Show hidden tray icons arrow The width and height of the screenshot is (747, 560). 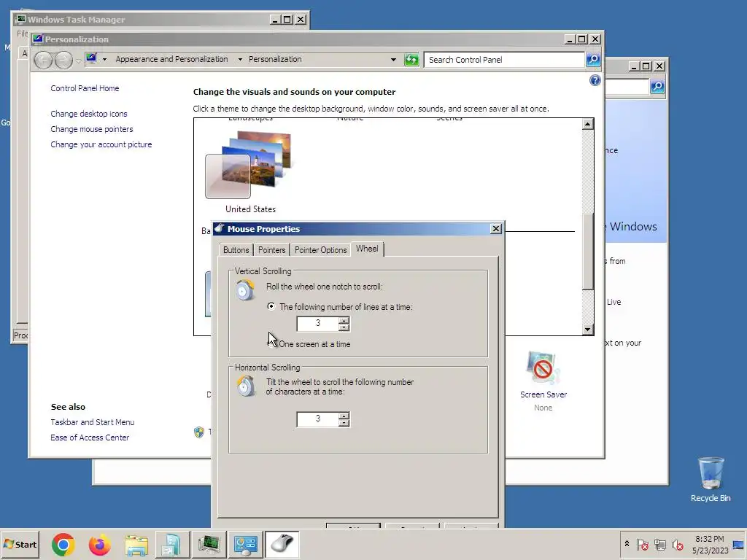click(627, 544)
